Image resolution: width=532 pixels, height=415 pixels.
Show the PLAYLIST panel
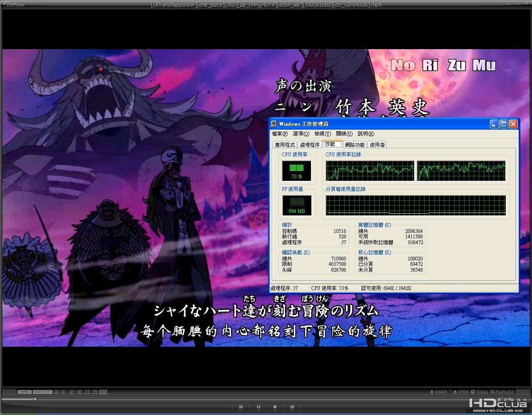(502, 392)
